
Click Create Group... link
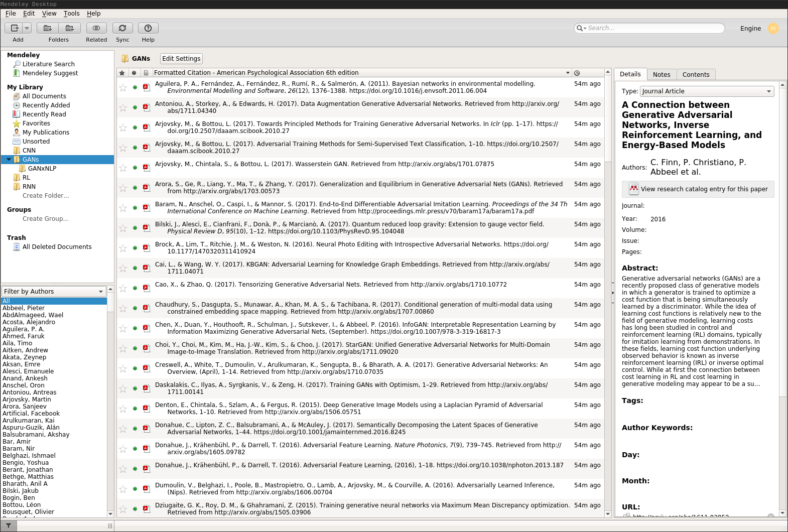point(46,219)
